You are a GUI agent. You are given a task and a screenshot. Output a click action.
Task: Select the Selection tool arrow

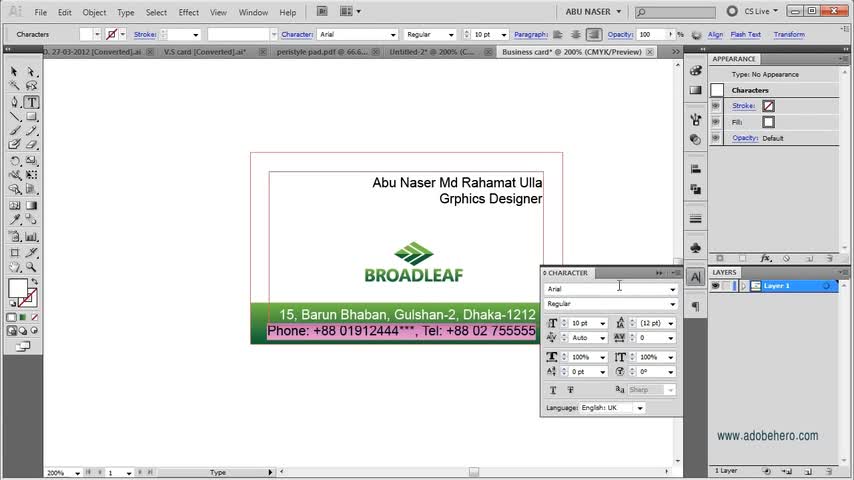coord(14,71)
